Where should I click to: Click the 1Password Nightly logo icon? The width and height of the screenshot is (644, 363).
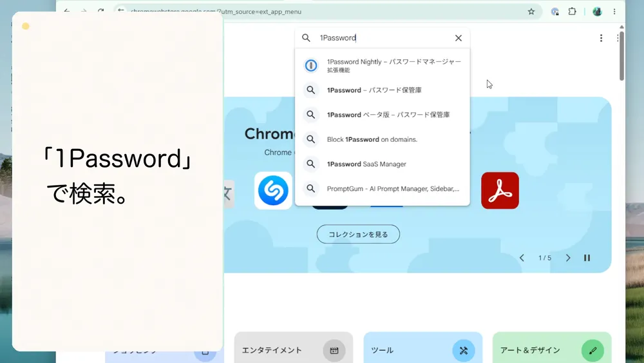pos(311,65)
